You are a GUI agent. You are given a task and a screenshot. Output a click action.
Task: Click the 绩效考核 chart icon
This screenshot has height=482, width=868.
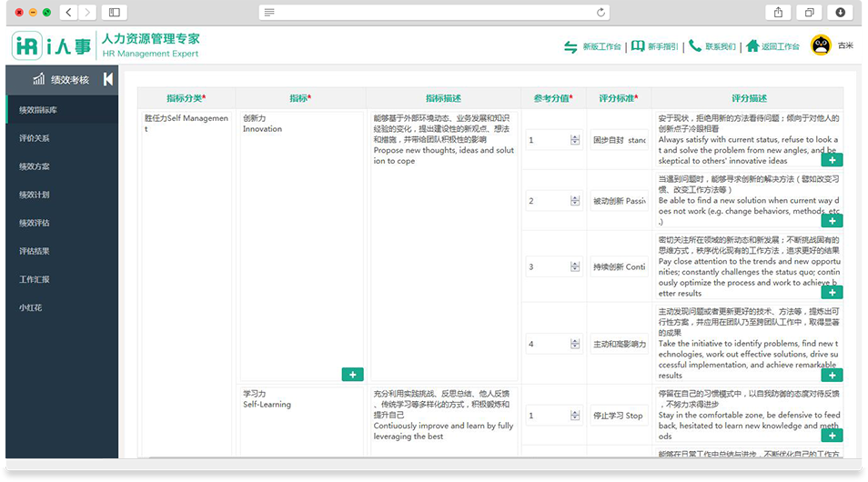point(39,79)
